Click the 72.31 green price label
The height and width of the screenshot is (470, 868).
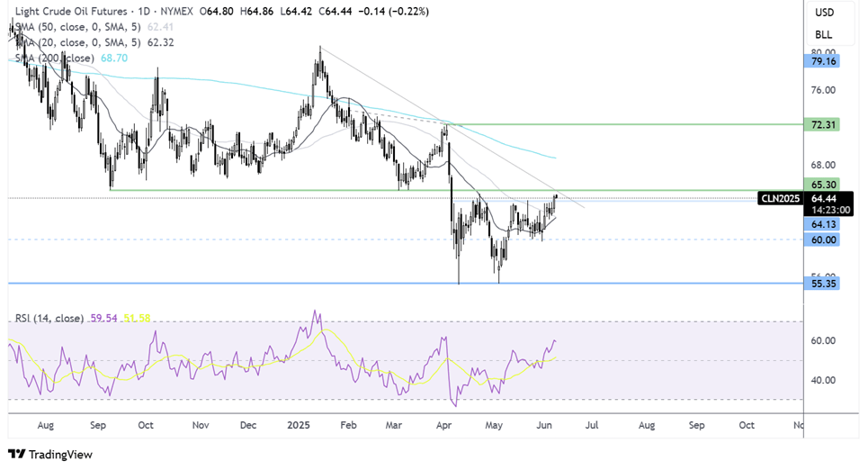pos(821,125)
